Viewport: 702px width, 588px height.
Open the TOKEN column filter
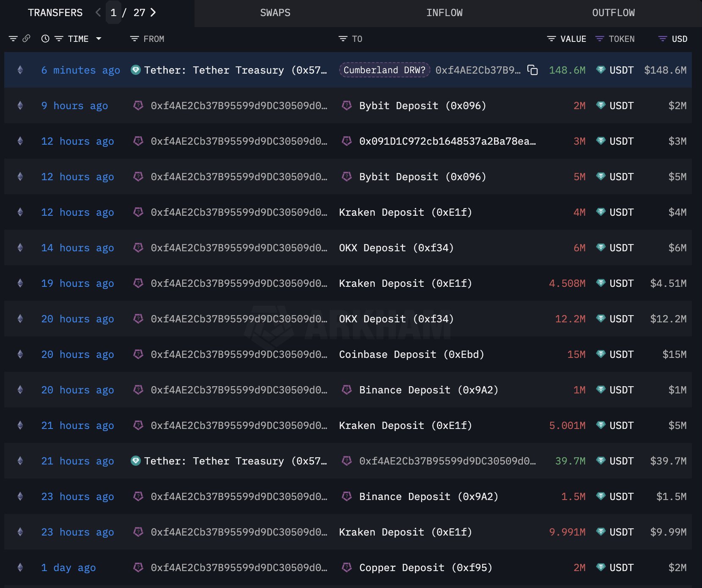coord(600,38)
